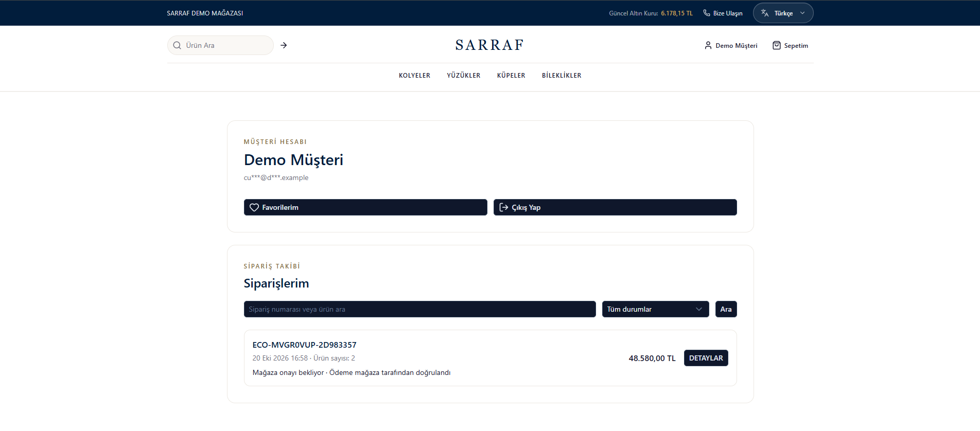980x431 pixels.
Task: Click the order date 20 Eki 2026 16:58
Action: coord(280,358)
